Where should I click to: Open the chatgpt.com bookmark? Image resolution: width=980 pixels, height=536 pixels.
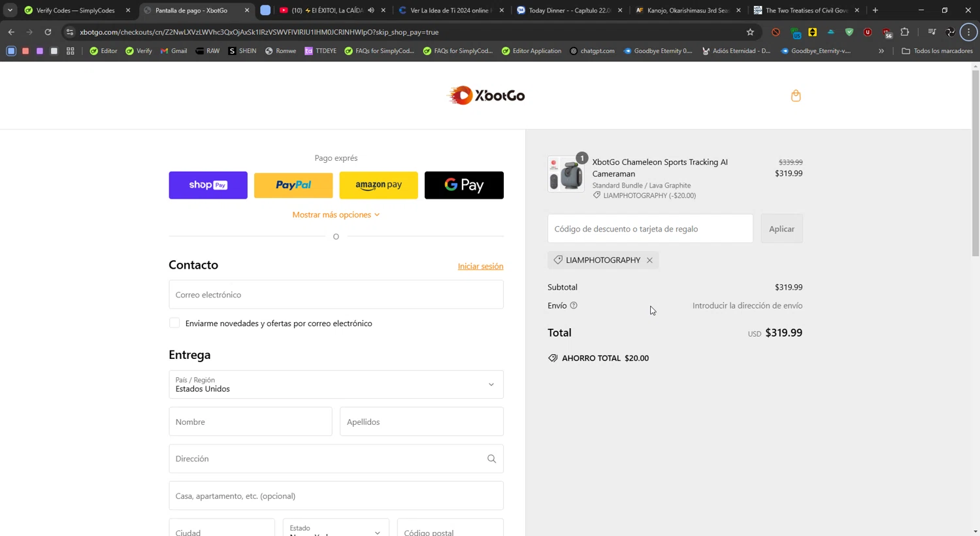pyautogui.click(x=592, y=51)
